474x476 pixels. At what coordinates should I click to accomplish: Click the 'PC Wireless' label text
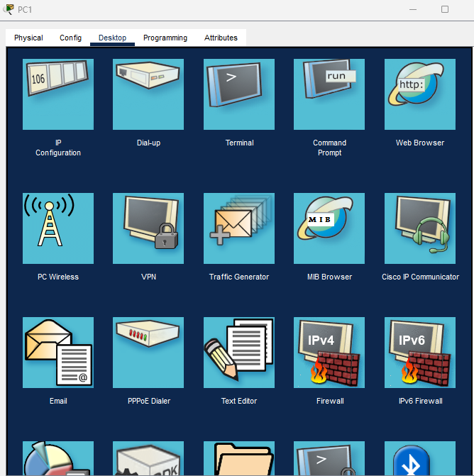pos(58,277)
